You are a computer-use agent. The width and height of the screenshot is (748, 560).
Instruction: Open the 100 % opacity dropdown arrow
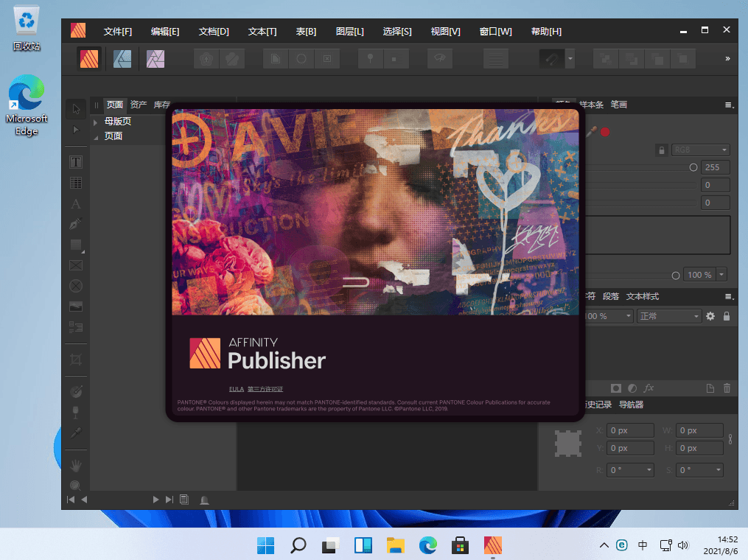pyautogui.click(x=721, y=274)
